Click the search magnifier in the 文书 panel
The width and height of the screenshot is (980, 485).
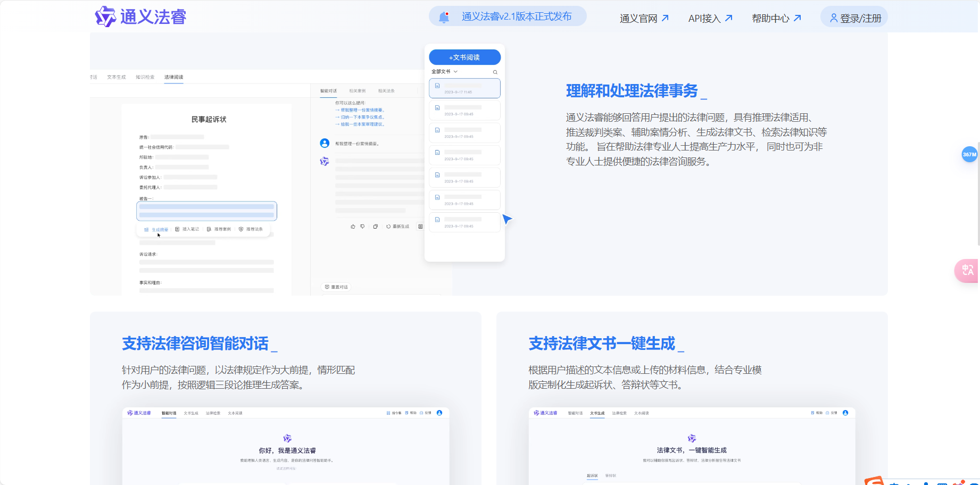(494, 72)
